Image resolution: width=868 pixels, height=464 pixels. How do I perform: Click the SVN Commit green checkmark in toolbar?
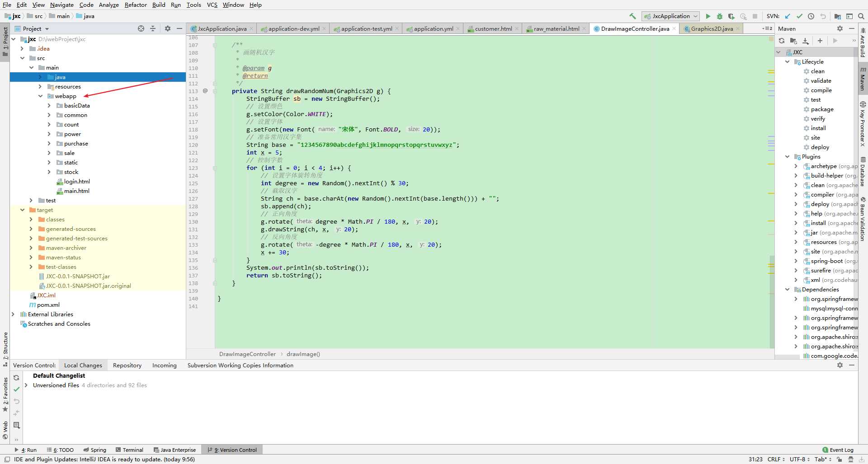tap(799, 16)
